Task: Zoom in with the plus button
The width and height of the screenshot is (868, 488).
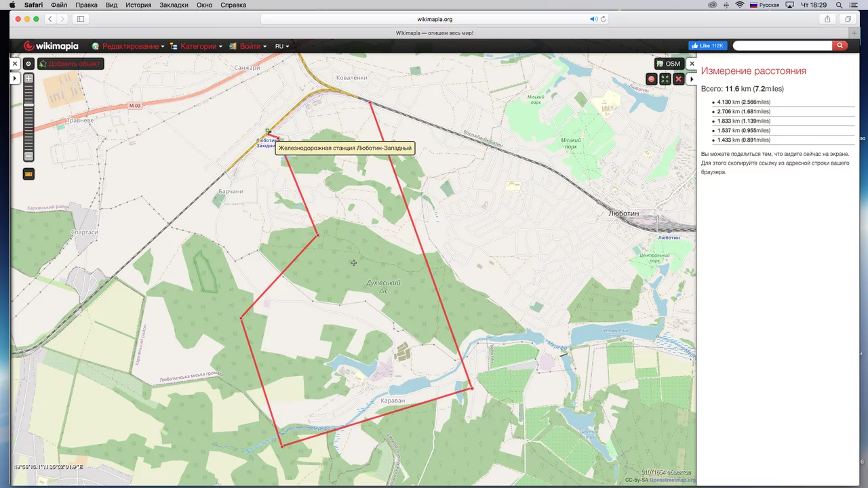Action: (x=28, y=79)
